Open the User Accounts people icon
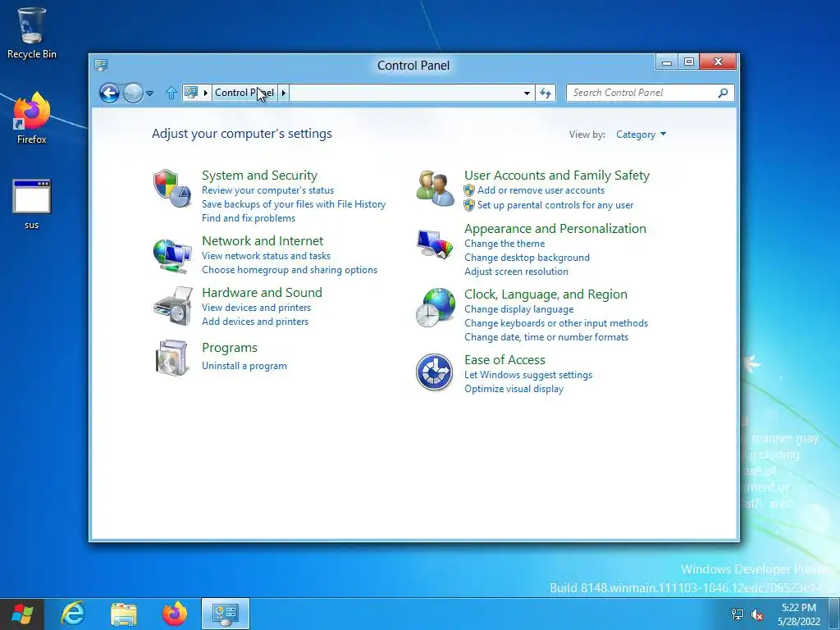 435,189
